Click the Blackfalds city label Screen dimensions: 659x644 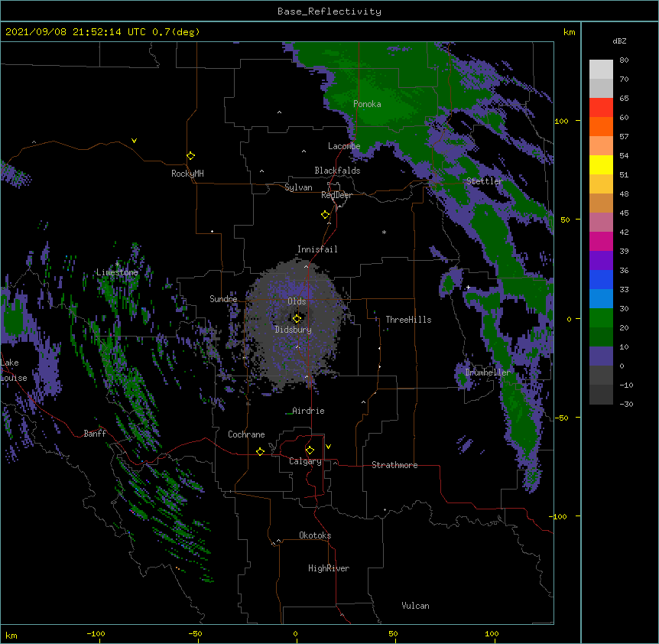[337, 171]
